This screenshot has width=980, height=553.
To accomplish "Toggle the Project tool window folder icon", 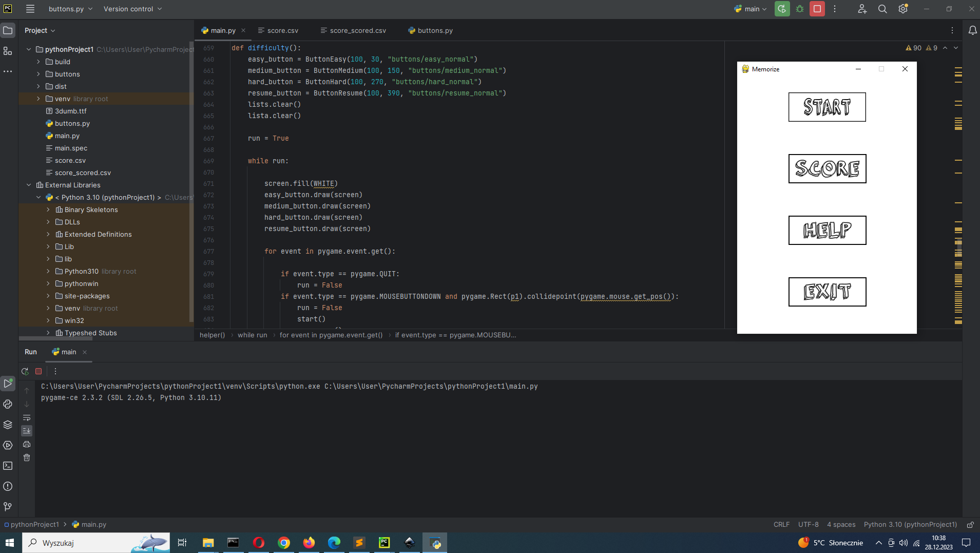I will (8, 30).
